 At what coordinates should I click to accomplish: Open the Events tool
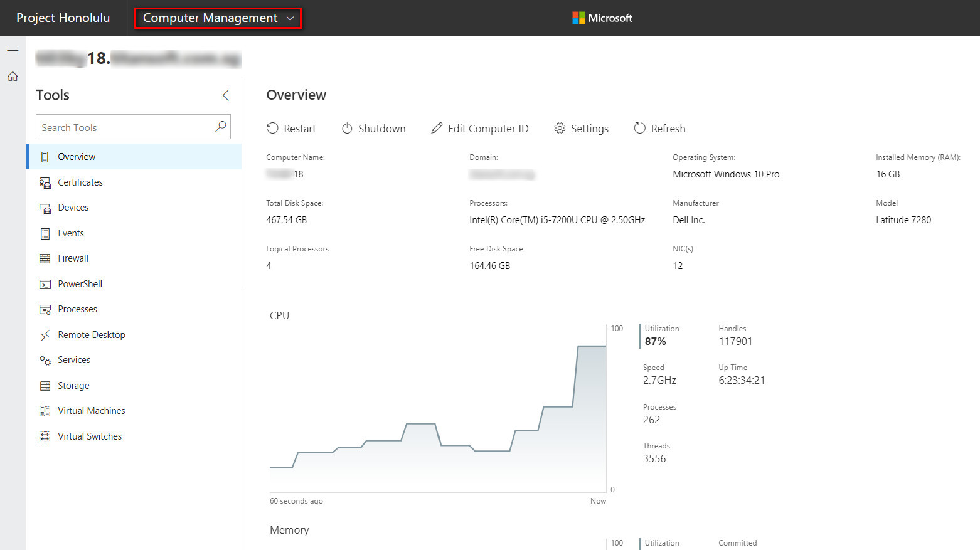click(x=70, y=233)
